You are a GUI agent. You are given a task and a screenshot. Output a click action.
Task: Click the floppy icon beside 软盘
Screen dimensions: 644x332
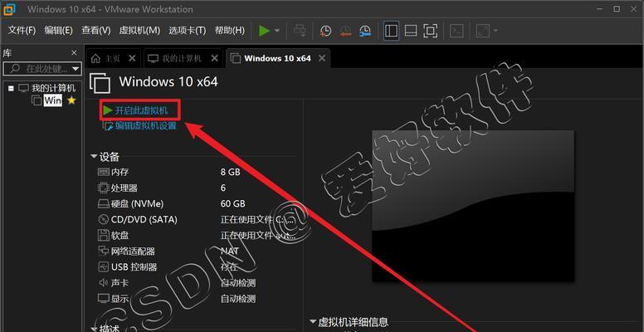[103, 236]
